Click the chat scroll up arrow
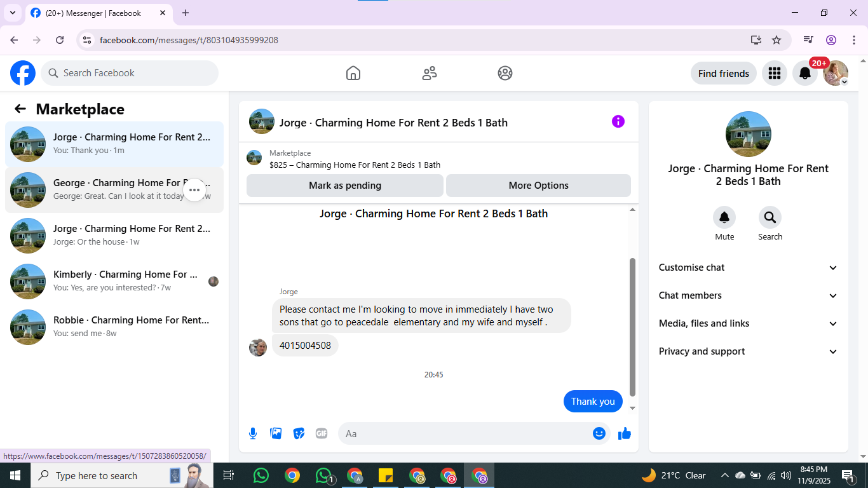Screen dimensions: 868x488 pos(632,210)
